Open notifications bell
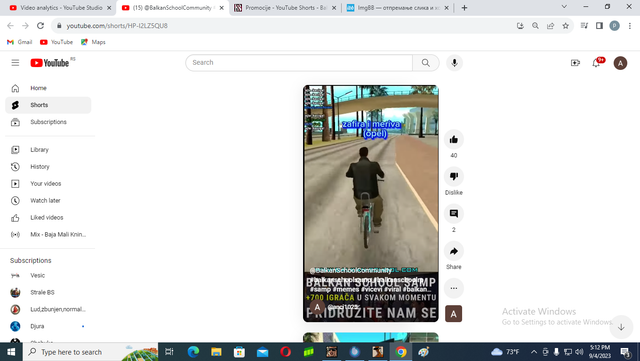This screenshot has height=361, width=640. coord(596,63)
